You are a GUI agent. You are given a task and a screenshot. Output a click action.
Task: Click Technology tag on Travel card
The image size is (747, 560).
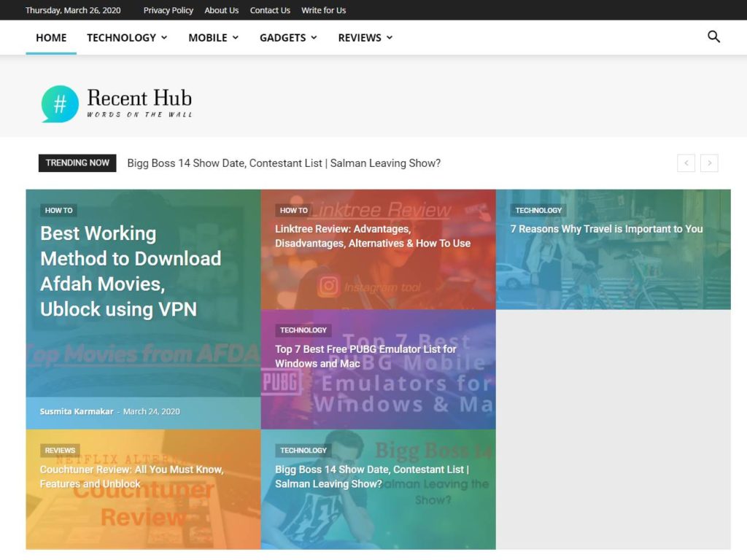pos(538,210)
